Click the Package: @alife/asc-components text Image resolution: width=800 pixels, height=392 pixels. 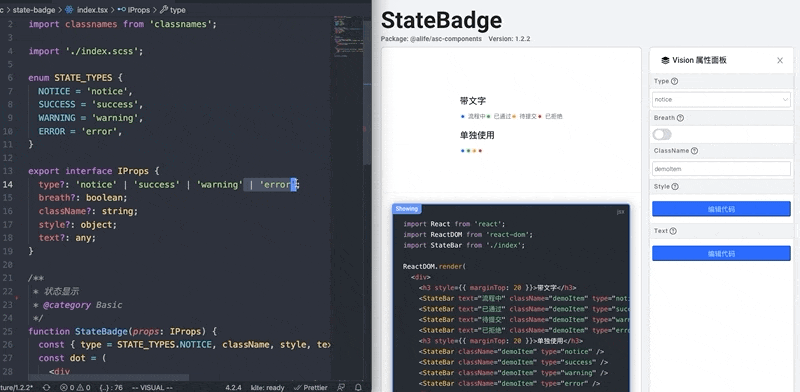point(431,39)
